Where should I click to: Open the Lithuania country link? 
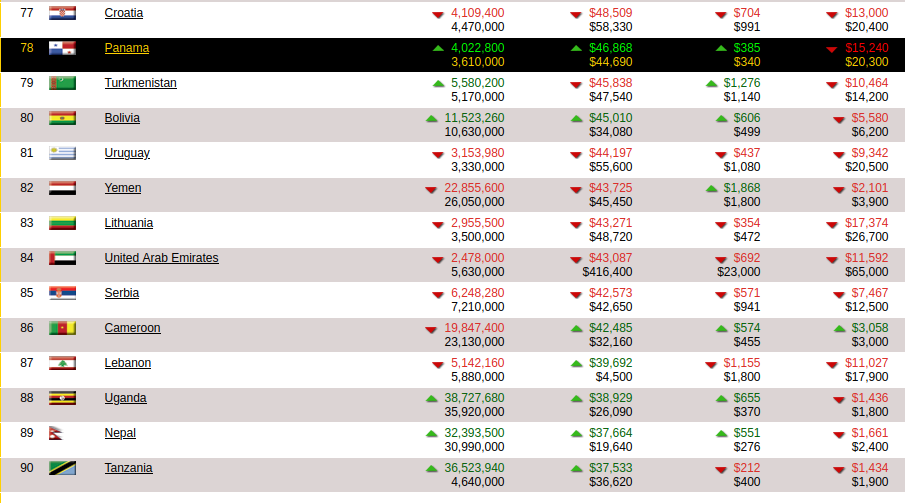coord(130,223)
